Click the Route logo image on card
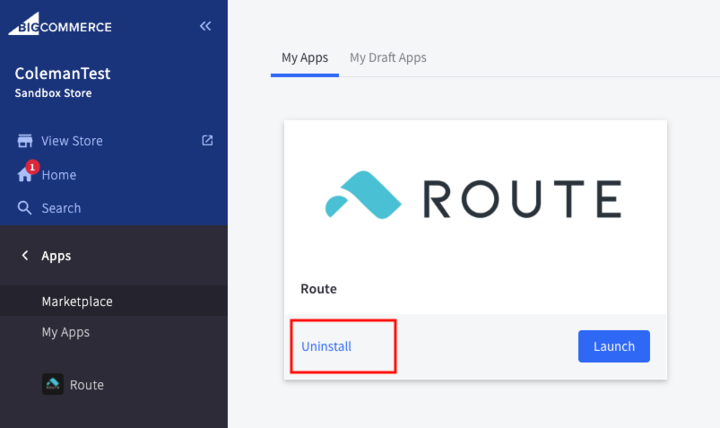 tap(473, 196)
